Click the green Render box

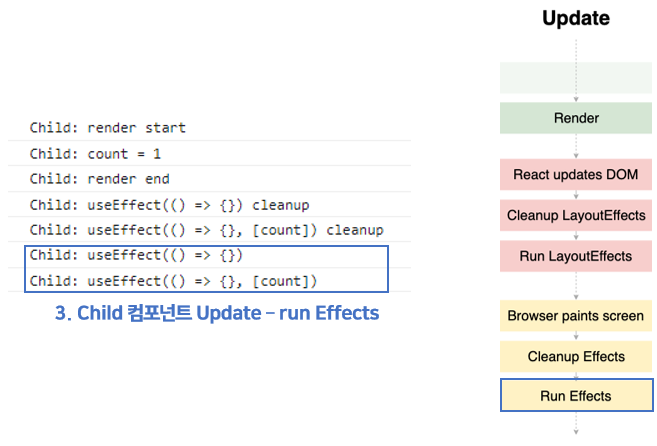click(x=576, y=118)
